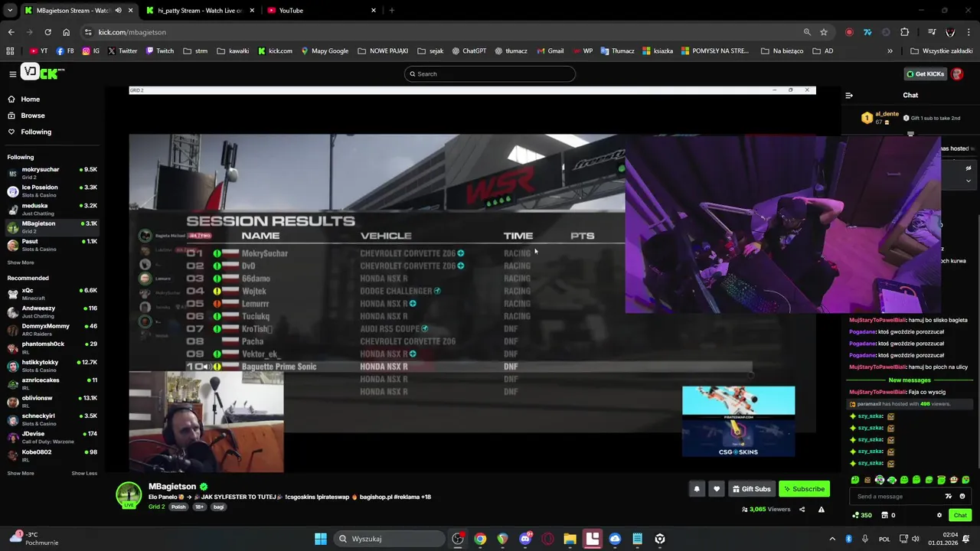The width and height of the screenshot is (980, 551).
Task: Select the Polish language tag
Action: [178, 507]
